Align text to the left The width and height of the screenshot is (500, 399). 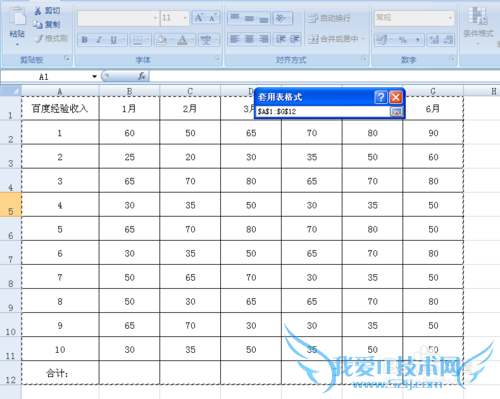click(x=235, y=39)
